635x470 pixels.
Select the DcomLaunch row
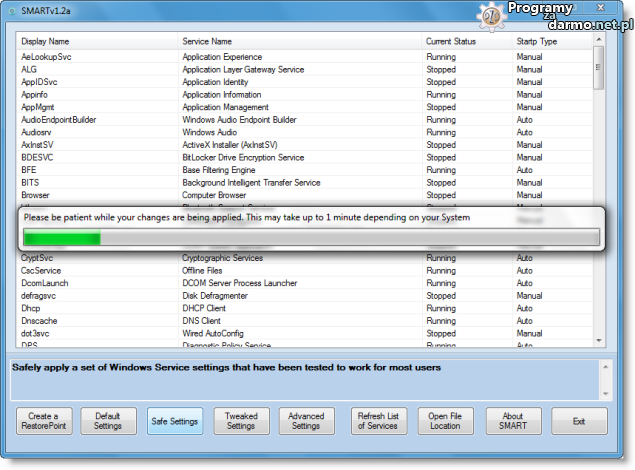(x=304, y=283)
